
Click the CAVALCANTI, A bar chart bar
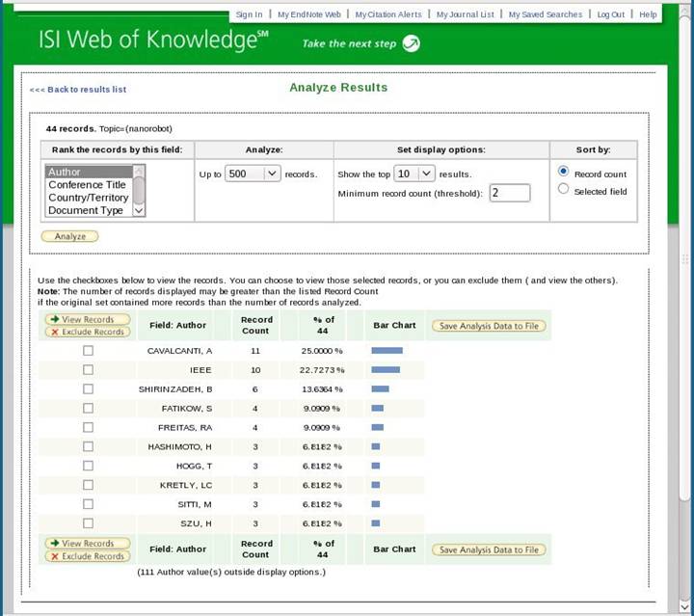[387, 351]
